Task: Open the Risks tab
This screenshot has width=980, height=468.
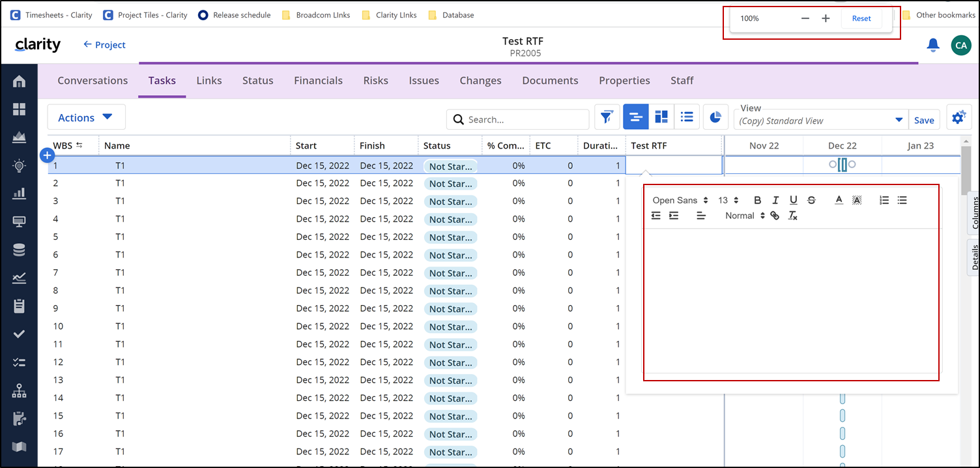Action: click(375, 81)
